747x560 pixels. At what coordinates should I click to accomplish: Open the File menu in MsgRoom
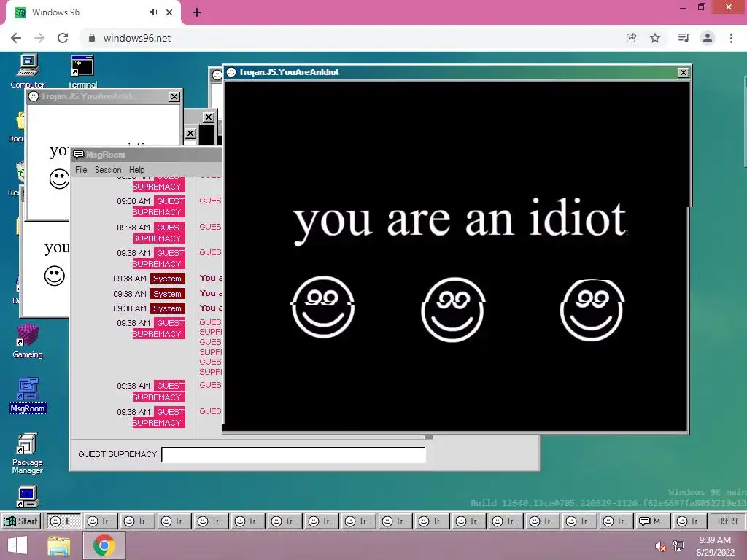pyautogui.click(x=81, y=170)
